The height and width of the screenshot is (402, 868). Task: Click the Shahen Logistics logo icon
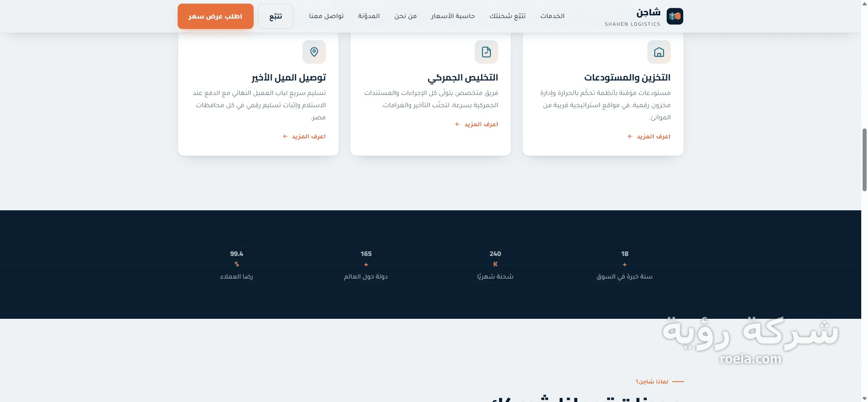[x=675, y=16]
